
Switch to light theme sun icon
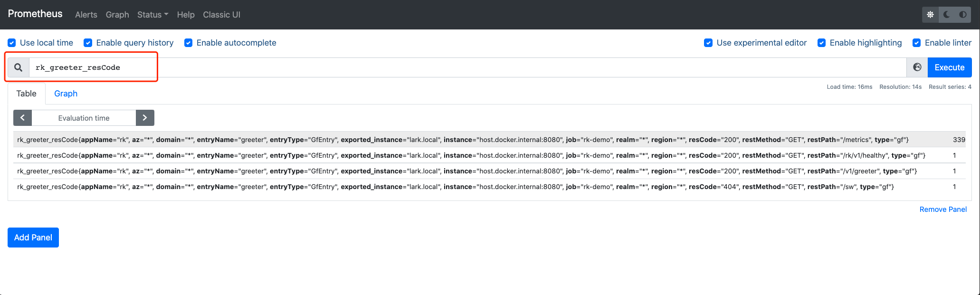(x=931, y=15)
